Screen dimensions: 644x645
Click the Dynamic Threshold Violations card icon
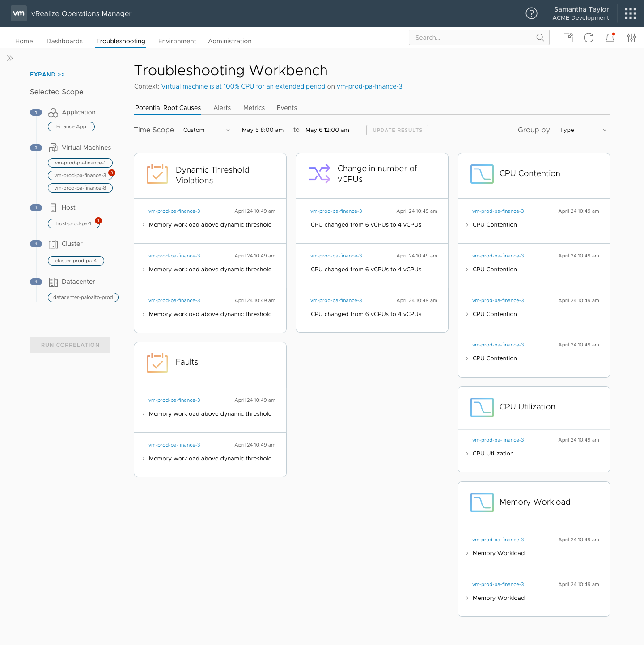click(157, 174)
